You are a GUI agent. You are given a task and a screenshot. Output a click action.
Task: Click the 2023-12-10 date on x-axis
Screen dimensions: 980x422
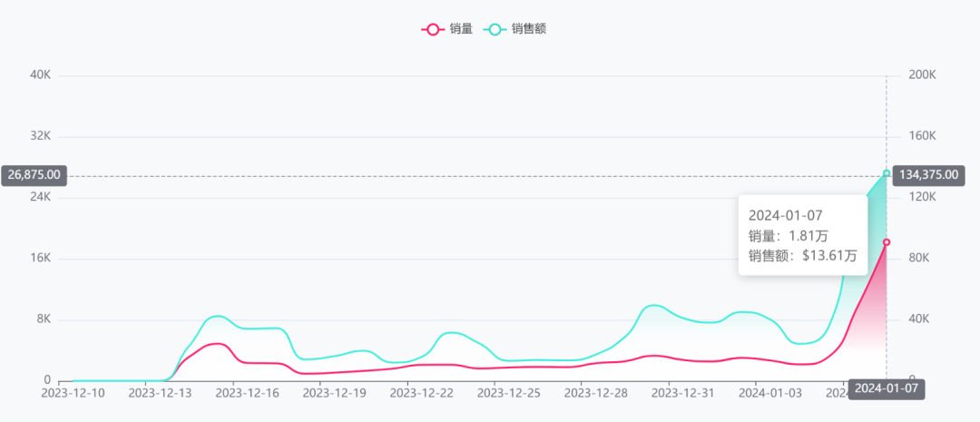[73, 393]
